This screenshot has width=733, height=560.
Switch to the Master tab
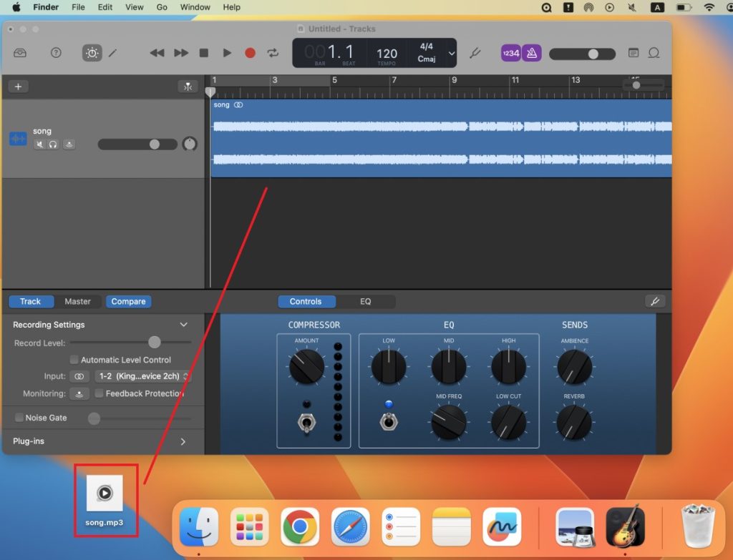coord(77,302)
